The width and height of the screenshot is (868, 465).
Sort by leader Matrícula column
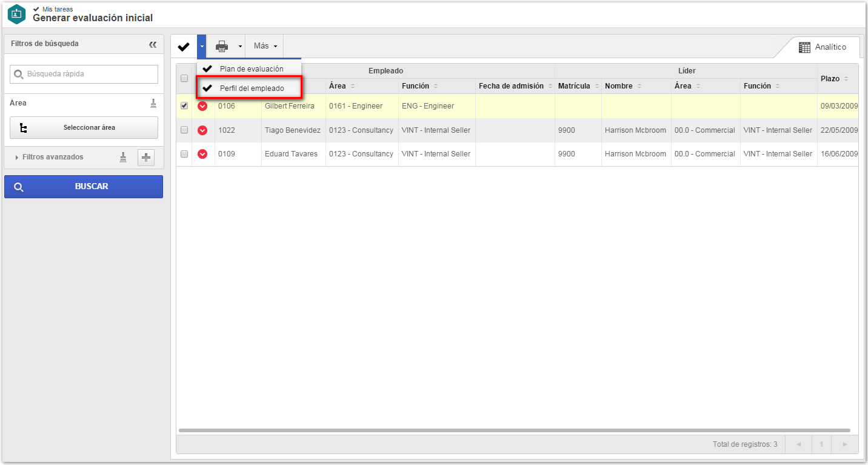pyautogui.click(x=578, y=86)
